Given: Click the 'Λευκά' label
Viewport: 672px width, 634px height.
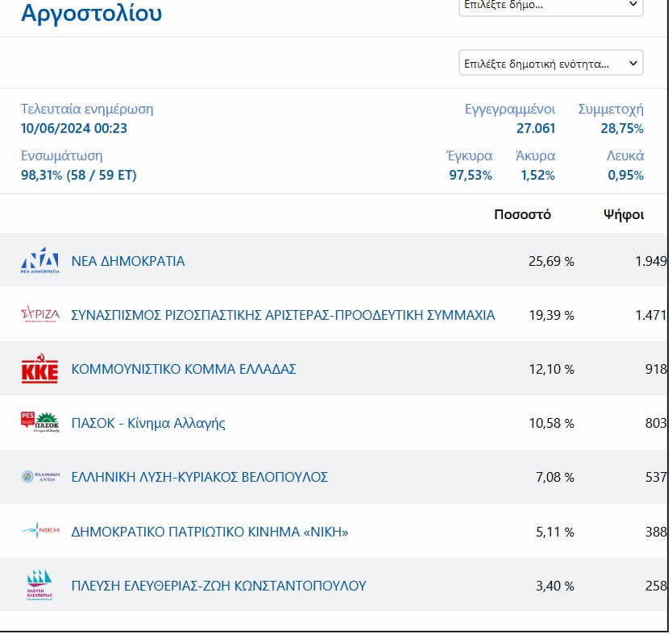Looking at the screenshot, I should (x=625, y=156).
